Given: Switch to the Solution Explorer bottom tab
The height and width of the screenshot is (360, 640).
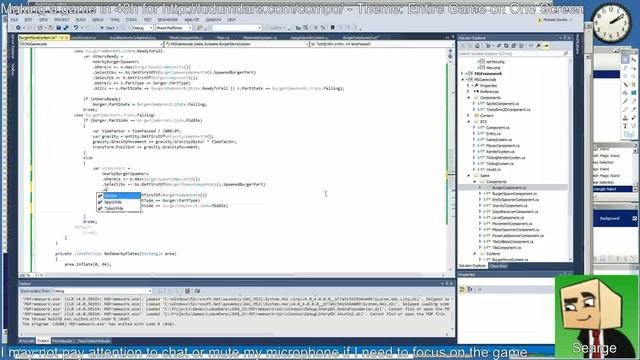Looking at the screenshot, I should tap(473, 266).
